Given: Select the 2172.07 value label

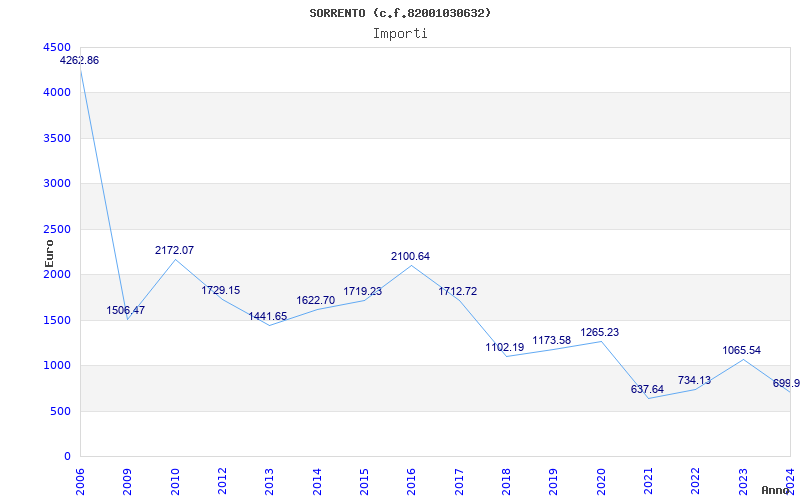Looking at the screenshot, I should (x=174, y=251).
